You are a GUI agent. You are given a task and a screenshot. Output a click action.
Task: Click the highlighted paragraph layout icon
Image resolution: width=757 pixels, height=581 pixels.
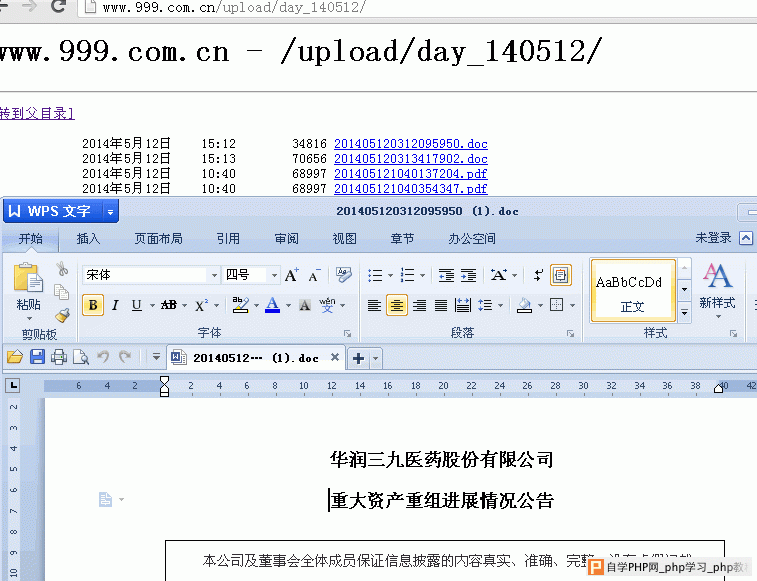coord(561,275)
